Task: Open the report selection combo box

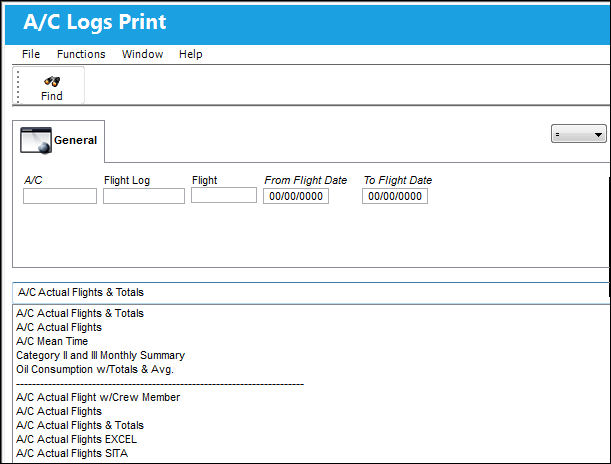Action: tap(311, 293)
